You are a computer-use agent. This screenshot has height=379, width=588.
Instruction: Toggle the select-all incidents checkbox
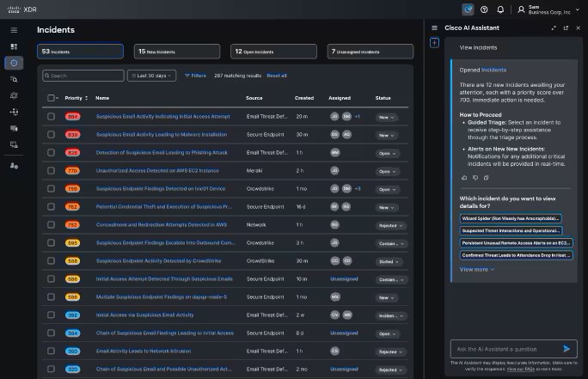tap(51, 98)
